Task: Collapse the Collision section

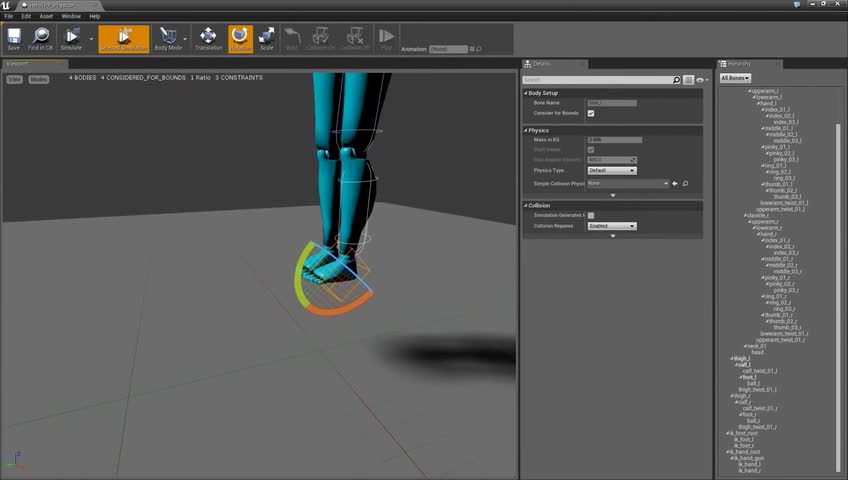Action: coord(526,205)
